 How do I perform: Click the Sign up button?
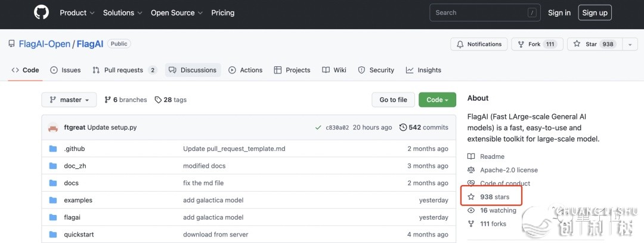[595, 13]
